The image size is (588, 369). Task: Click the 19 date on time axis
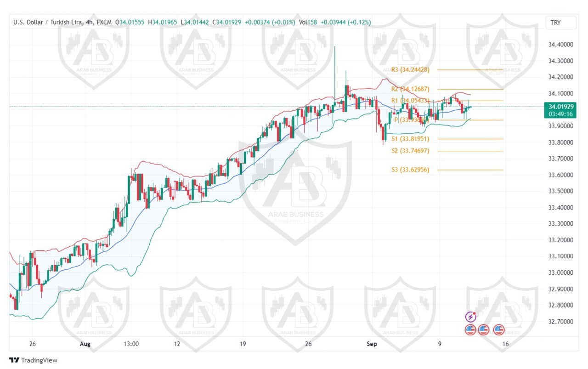pyautogui.click(x=243, y=344)
